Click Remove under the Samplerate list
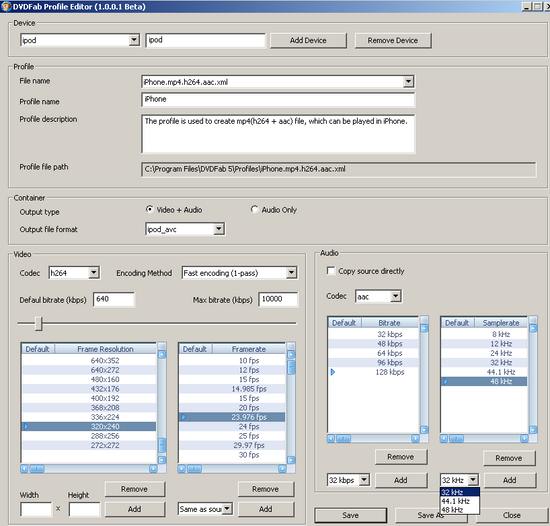This screenshot has height=526, width=550. (509, 458)
